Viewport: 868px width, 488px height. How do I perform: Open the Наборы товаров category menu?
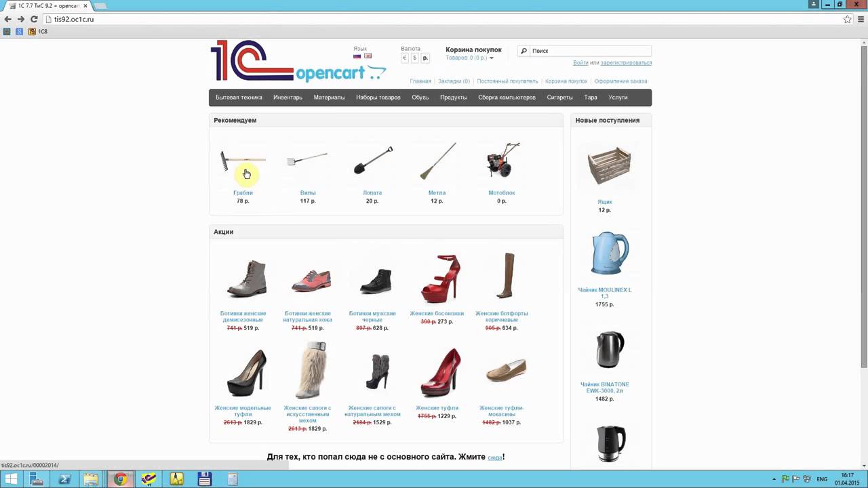click(x=378, y=98)
